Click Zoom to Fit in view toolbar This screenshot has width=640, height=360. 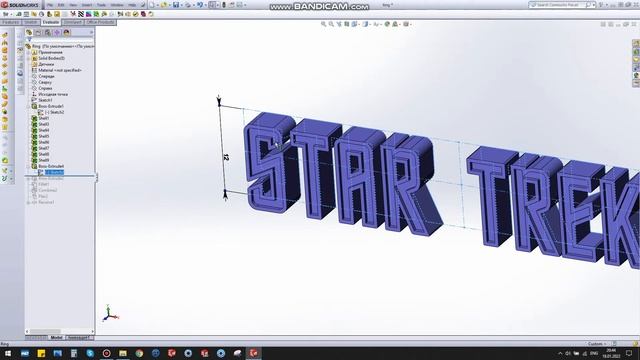[324, 24]
